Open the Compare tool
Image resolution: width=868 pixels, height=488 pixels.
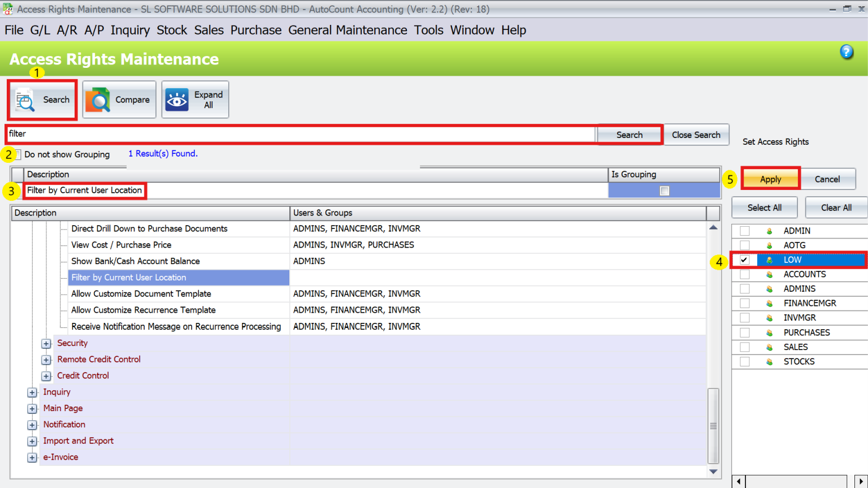click(119, 100)
